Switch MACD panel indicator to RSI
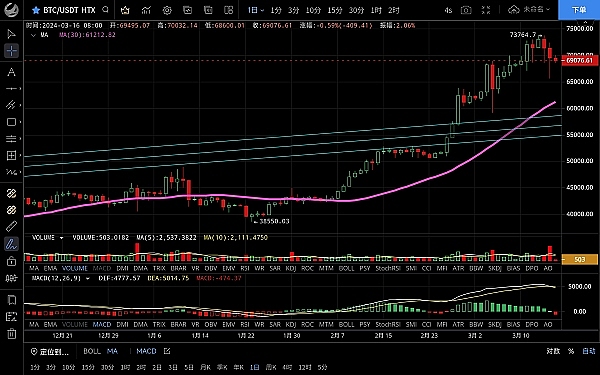Screen dimensions: 600x375 click(245, 324)
